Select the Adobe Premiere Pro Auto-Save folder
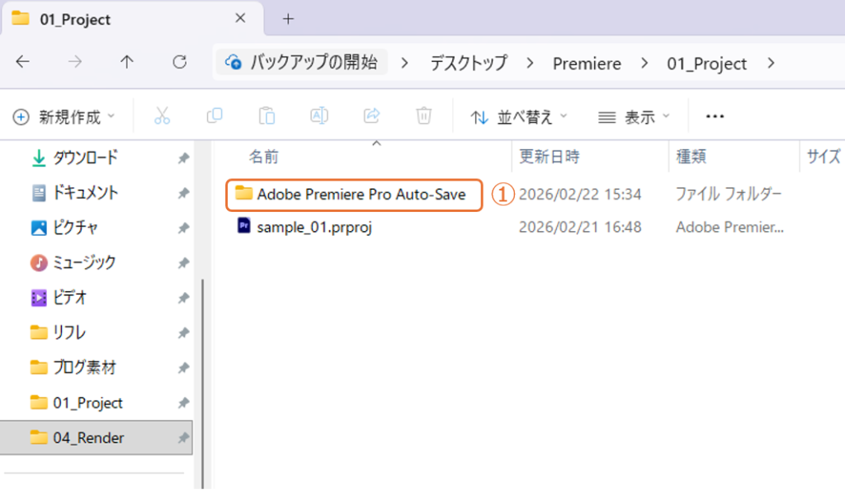 tap(361, 195)
